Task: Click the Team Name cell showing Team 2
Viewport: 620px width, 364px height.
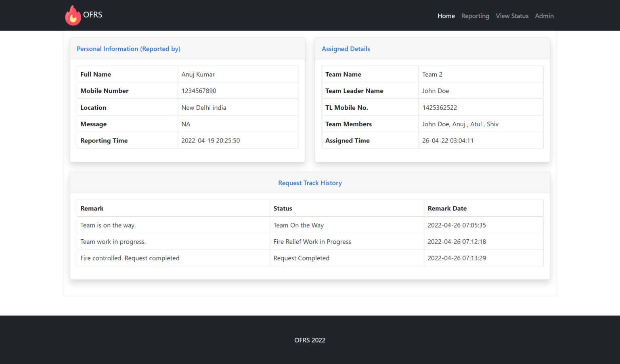Action: [432, 74]
